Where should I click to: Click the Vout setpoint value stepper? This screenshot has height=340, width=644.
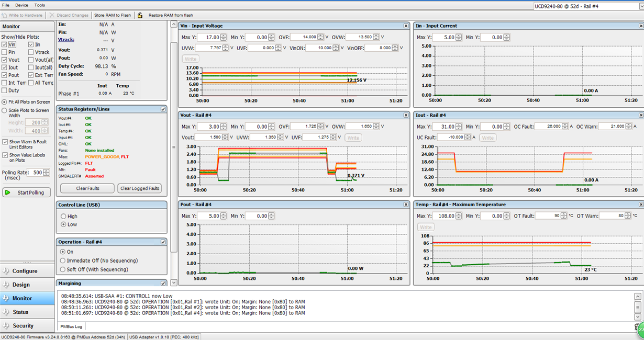point(224,137)
